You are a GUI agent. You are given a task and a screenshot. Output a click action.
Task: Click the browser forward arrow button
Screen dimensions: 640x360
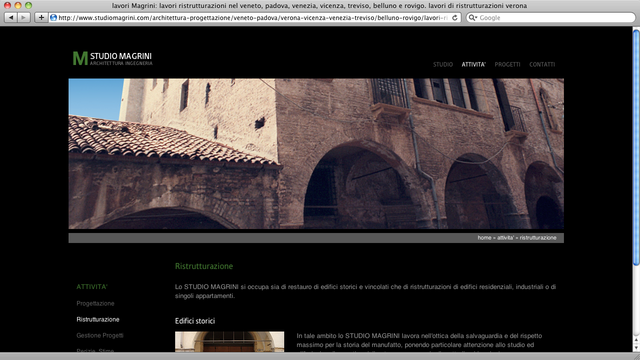(x=24, y=18)
